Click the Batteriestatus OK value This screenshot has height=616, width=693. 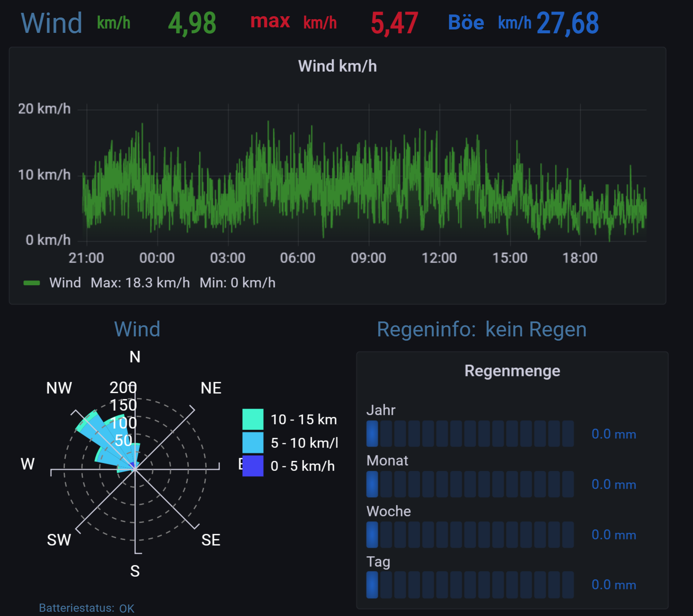point(127,608)
